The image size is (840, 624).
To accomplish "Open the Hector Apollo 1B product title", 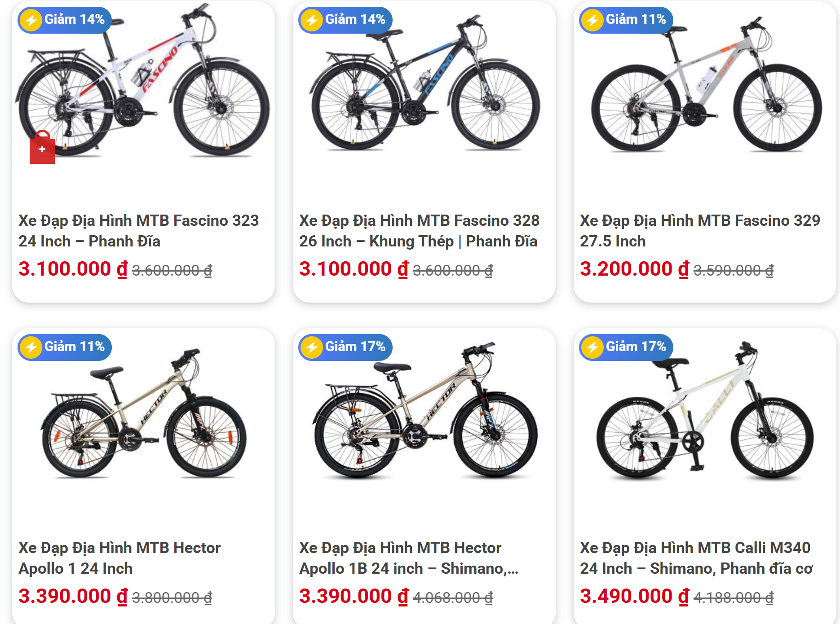I will [408, 558].
